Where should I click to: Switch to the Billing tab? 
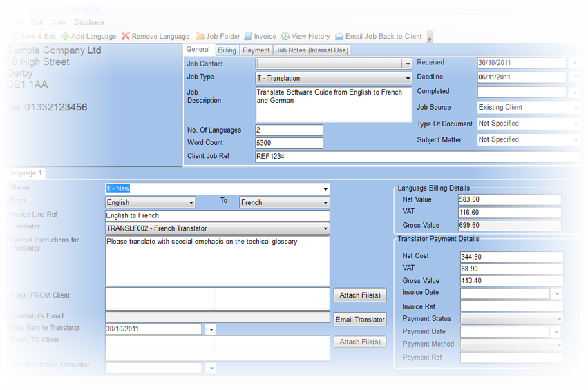tap(227, 50)
